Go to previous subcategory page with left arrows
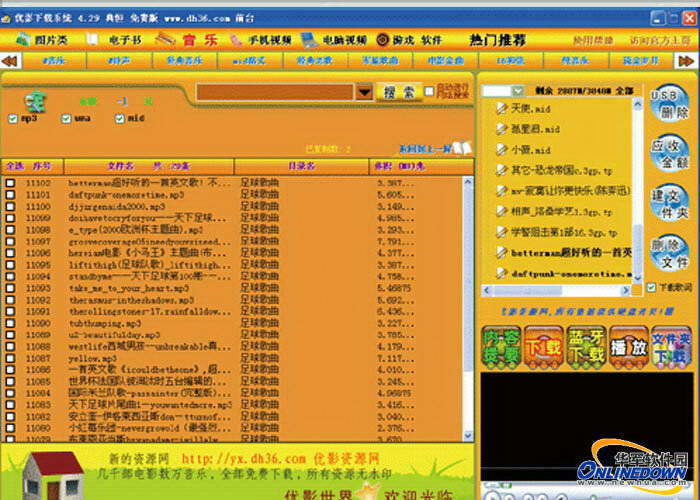700x500 pixels. [10, 60]
